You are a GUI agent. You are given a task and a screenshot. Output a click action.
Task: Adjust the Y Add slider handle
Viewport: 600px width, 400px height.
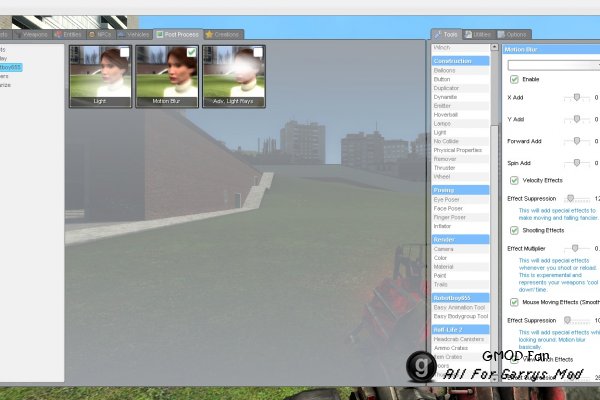pyautogui.click(x=577, y=119)
